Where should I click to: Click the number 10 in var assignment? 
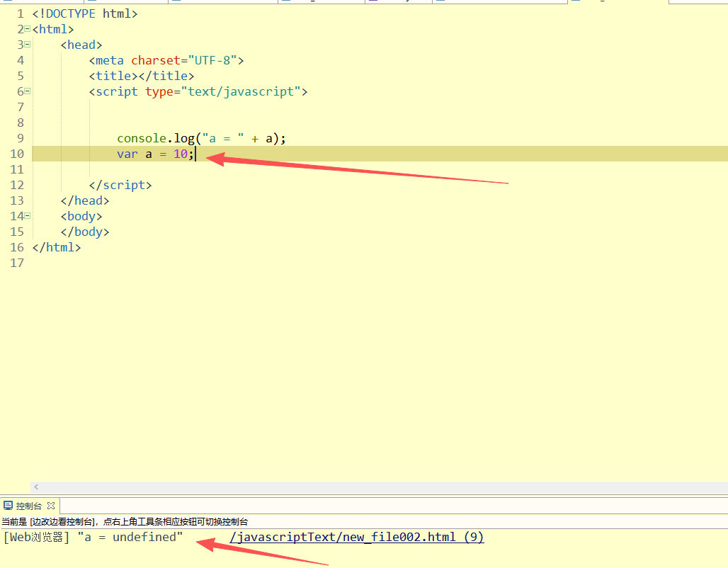181,154
